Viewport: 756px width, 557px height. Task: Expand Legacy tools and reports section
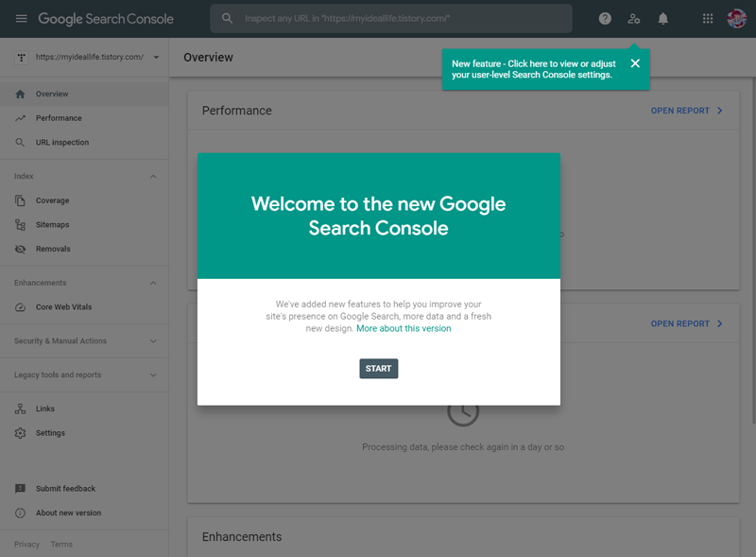coord(153,375)
